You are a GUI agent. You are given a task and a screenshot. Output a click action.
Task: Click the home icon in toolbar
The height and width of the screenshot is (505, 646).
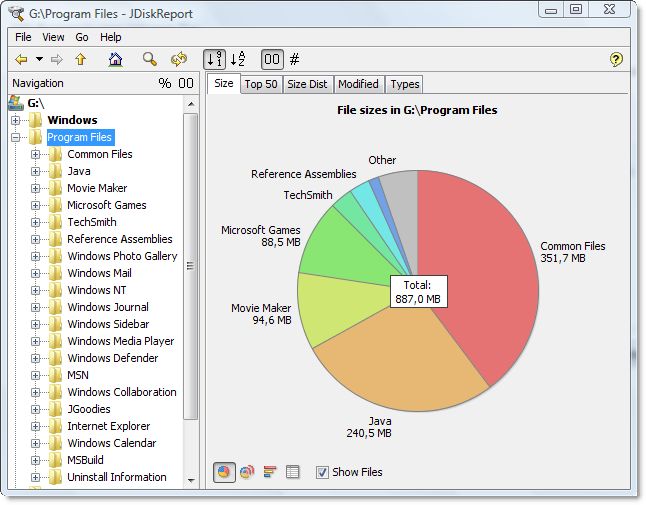click(x=115, y=60)
